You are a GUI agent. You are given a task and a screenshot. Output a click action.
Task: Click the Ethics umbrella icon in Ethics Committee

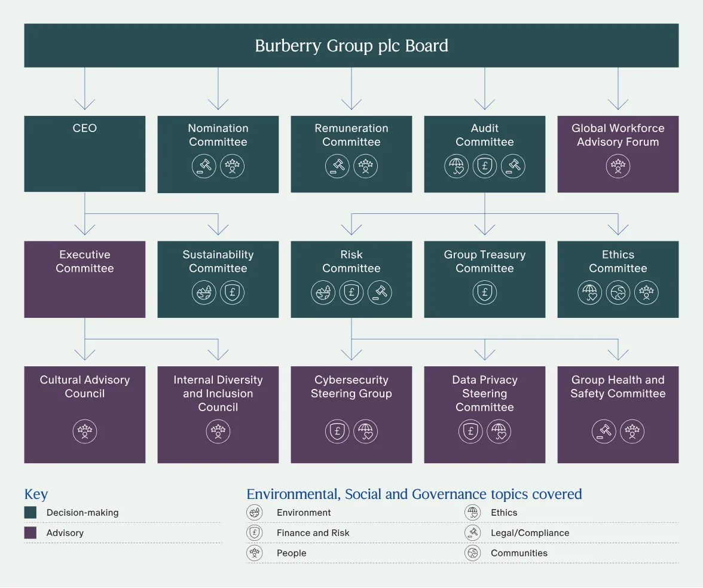[589, 292]
